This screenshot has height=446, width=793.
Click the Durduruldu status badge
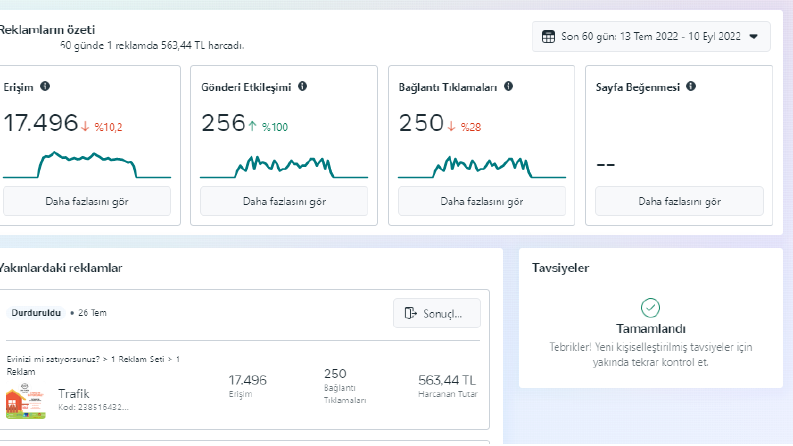pyautogui.click(x=36, y=313)
